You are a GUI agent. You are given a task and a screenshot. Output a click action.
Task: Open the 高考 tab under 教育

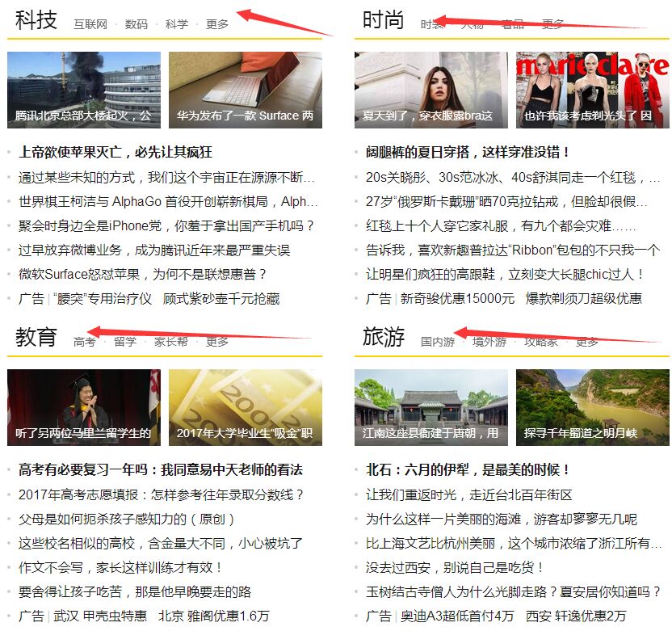pyautogui.click(x=84, y=341)
